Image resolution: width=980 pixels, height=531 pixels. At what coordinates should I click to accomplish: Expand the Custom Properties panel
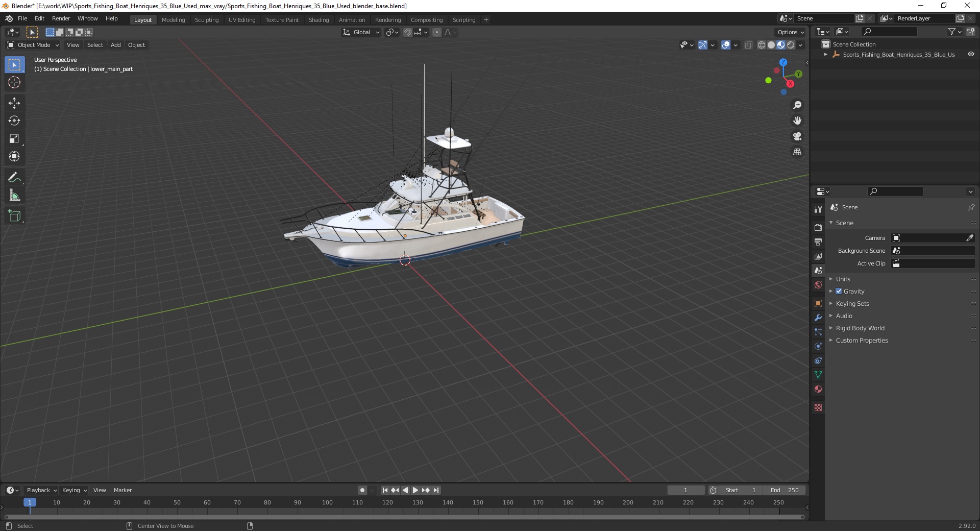point(862,340)
